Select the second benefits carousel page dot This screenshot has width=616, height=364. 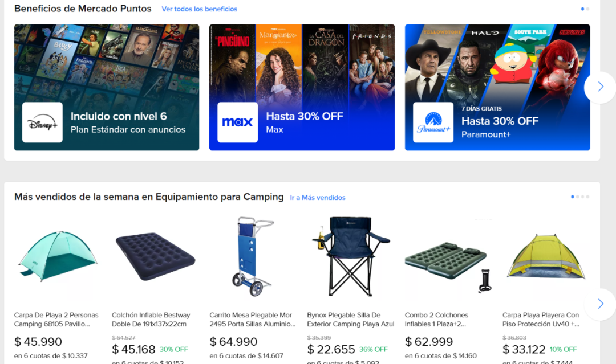click(x=587, y=9)
